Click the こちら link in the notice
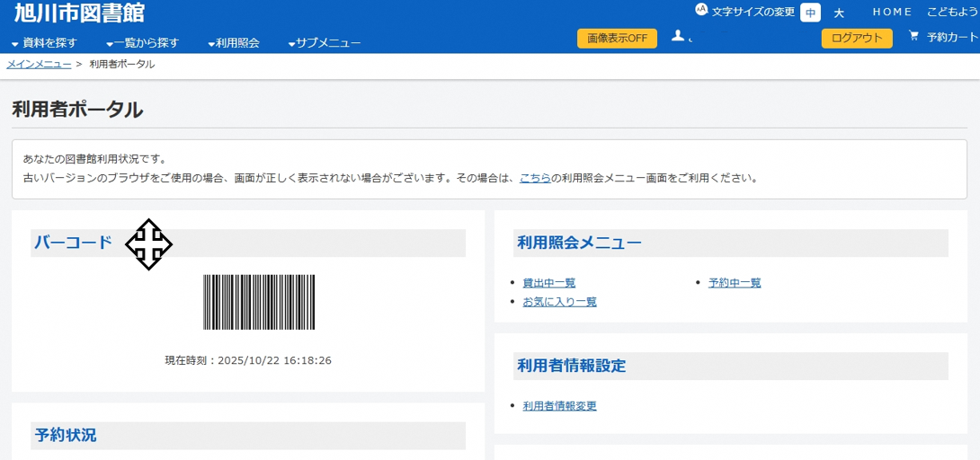 (x=535, y=179)
